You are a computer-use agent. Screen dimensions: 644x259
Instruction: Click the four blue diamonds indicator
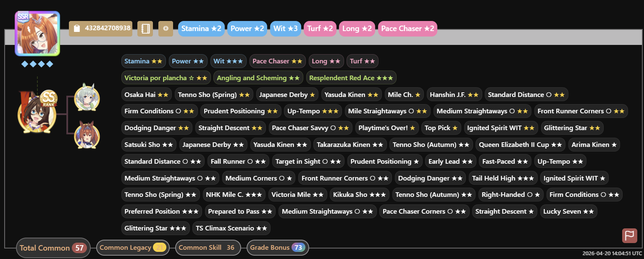coord(37,64)
